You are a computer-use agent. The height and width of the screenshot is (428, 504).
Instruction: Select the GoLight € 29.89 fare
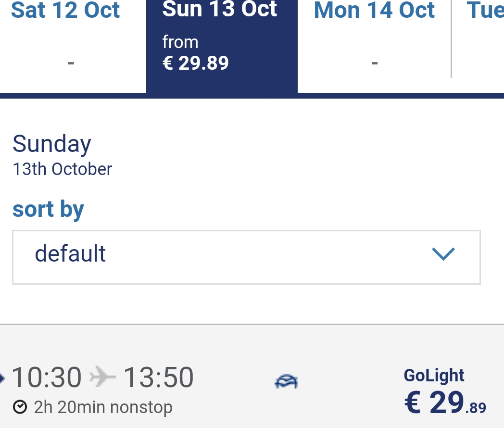click(445, 391)
